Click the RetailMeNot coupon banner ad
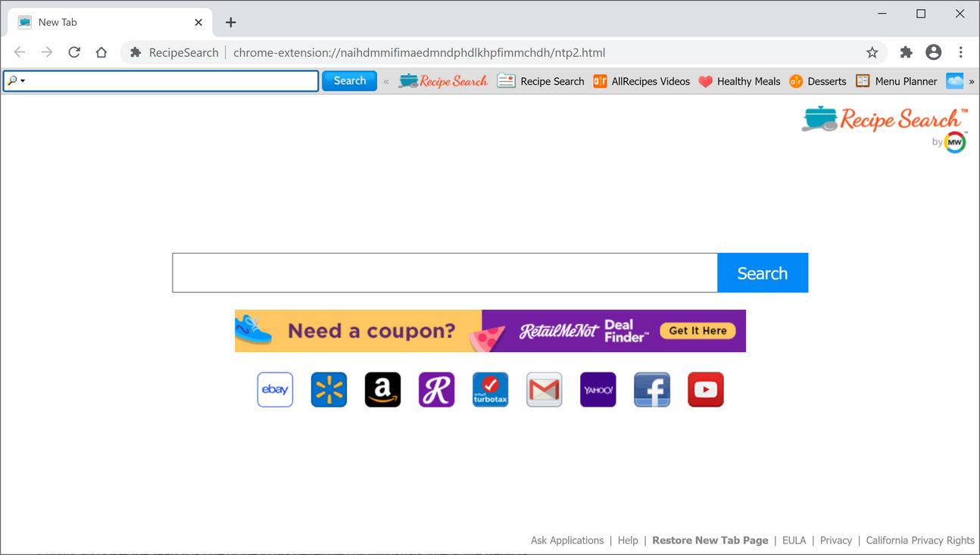This screenshot has width=980, height=555. [x=490, y=331]
